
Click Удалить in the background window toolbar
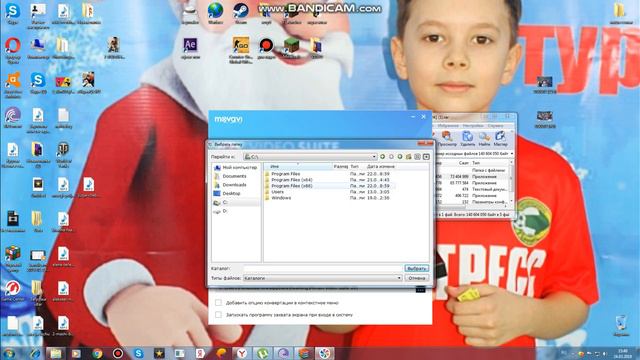(x=467, y=139)
